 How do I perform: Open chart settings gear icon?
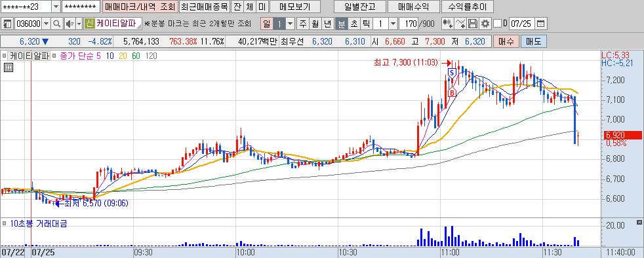[485, 24]
